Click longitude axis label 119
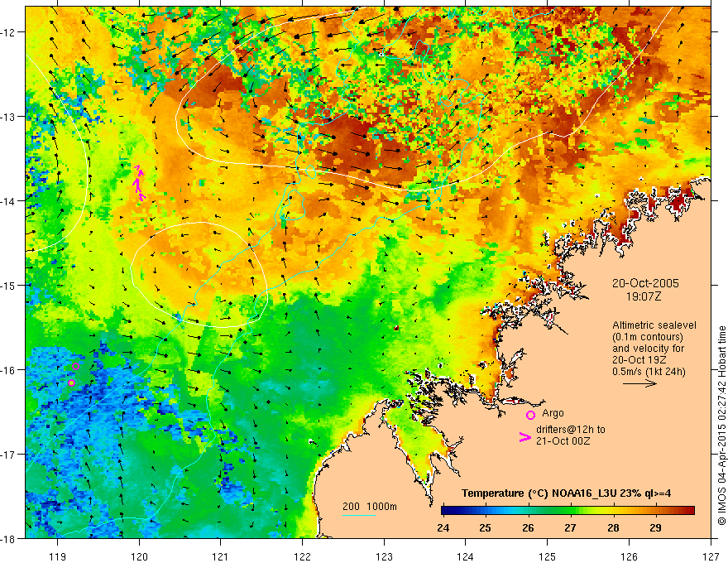The width and height of the screenshot is (728, 563). pos(58,556)
